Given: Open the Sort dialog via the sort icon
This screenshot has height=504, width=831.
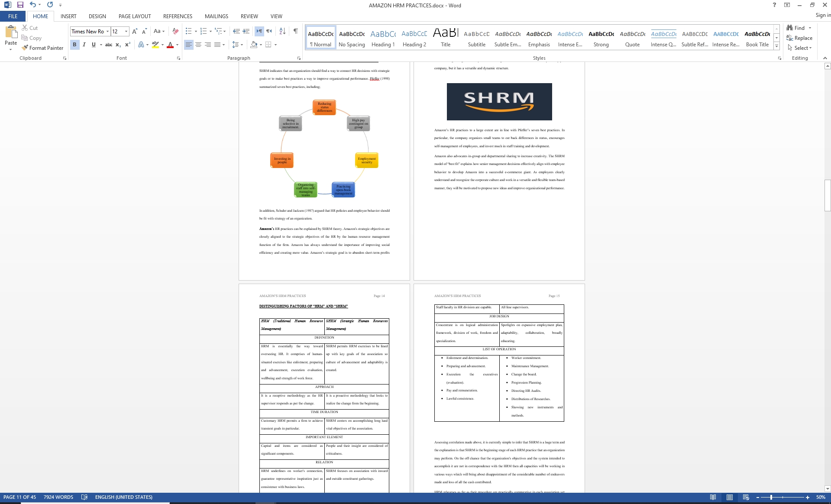Looking at the screenshot, I should pos(282,31).
